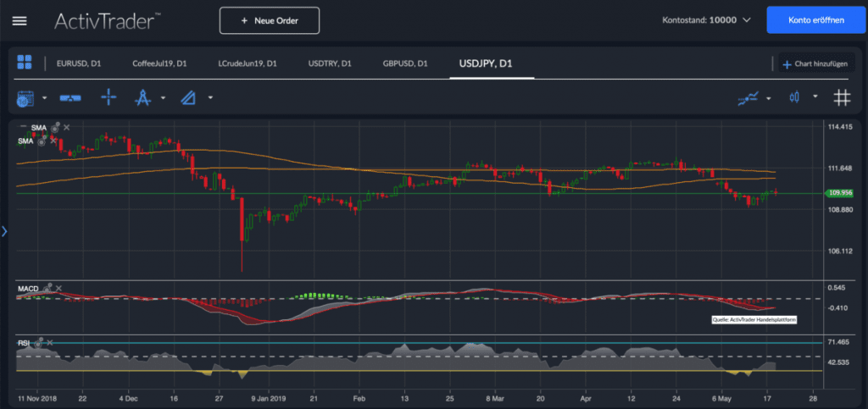Click the RSI indicator label
The height and width of the screenshot is (409, 868).
coord(23,343)
